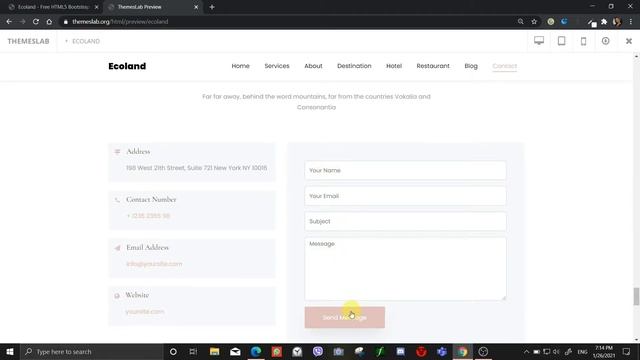Open the Home nav item
The image size is (640, 360).
[x=240, y=66]
